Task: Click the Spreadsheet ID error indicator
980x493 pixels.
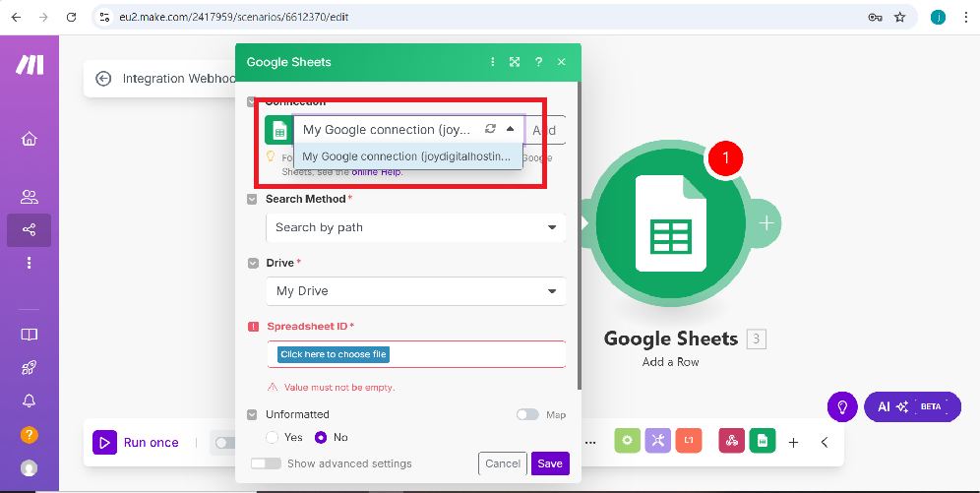Action: click(x=253, y=326)
